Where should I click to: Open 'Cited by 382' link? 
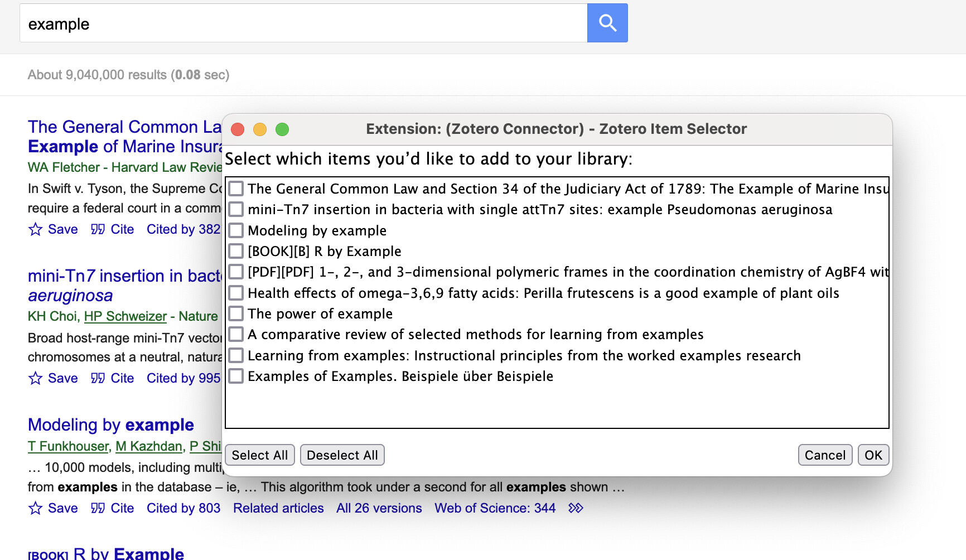(183, 229)
